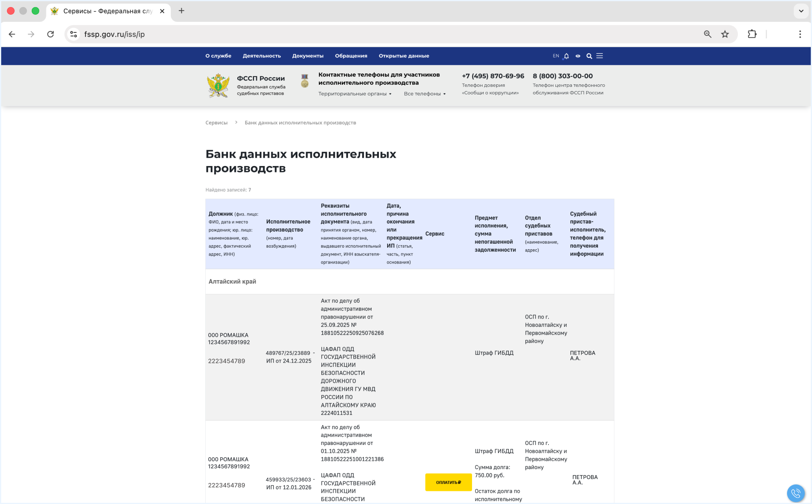This screenshot has height=504, width=812.
Task: Open a new browser tab
Action: pos(182,11)
